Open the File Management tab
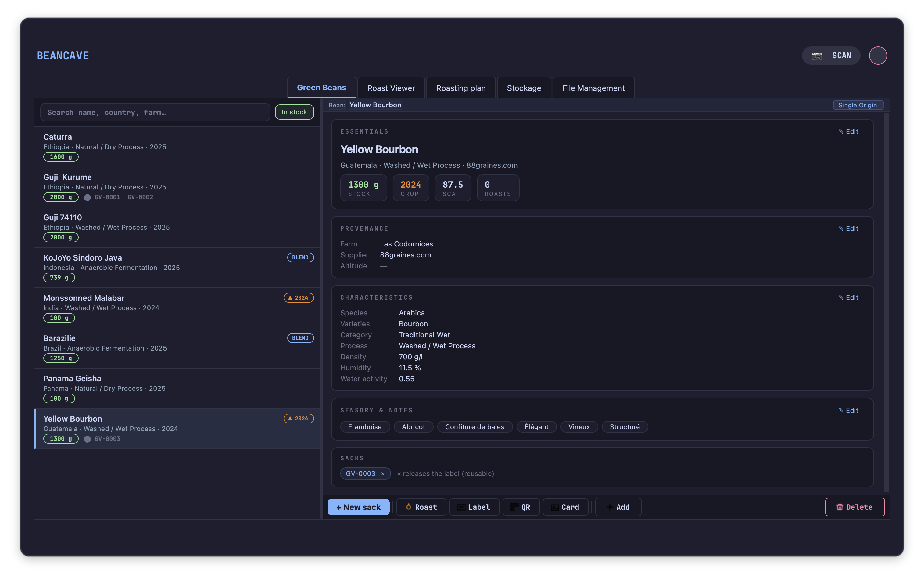Image resolution: width=924 pixels, height=579 pixels. click(593, 88)
